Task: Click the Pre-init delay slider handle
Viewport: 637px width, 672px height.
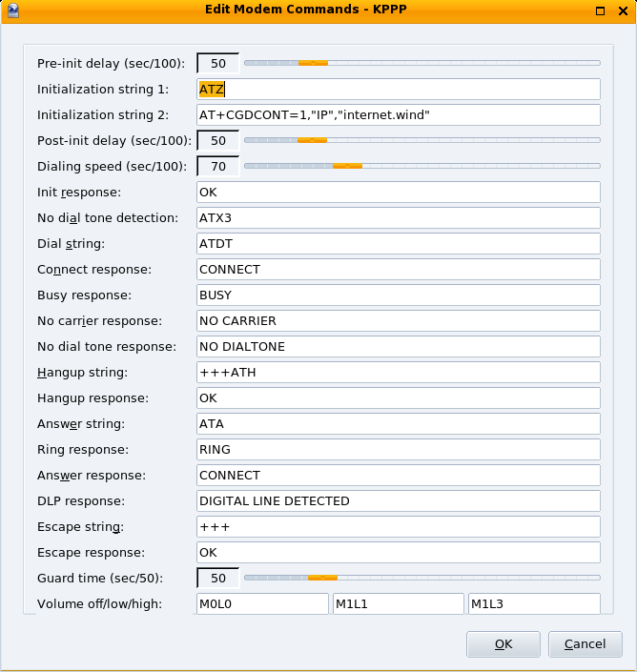Action: (314, 63)
